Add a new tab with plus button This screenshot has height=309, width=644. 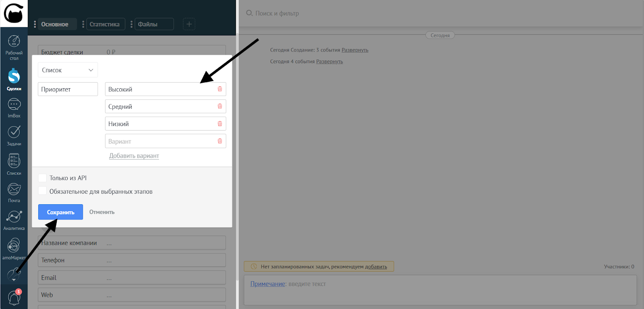coord(189,24)
